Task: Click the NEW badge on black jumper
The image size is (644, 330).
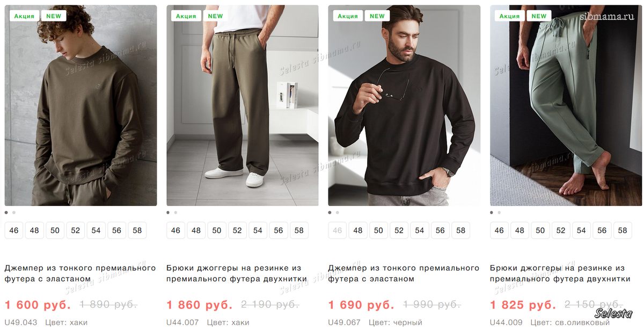Action: click(377, 16)
